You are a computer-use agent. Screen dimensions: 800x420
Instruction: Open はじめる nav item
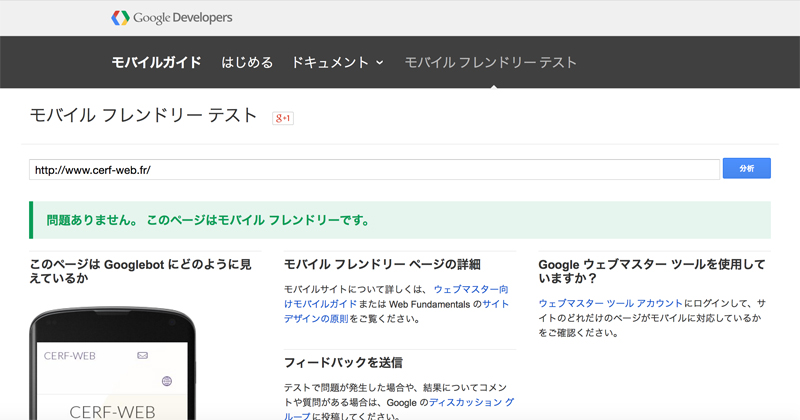(247, 62)
